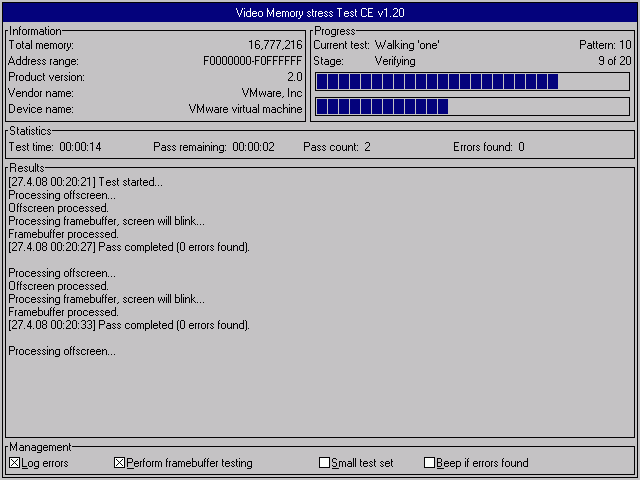This screenshot has width=640, height=480.
Task: Click the Pattern: 10 indicator
Action: point(605,45)
